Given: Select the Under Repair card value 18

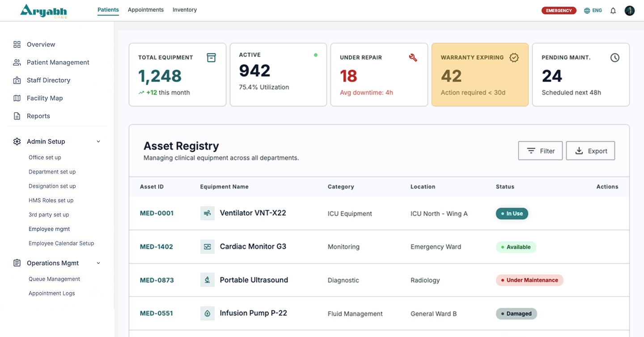Looking at the screenshot, I should click(348, 76).
